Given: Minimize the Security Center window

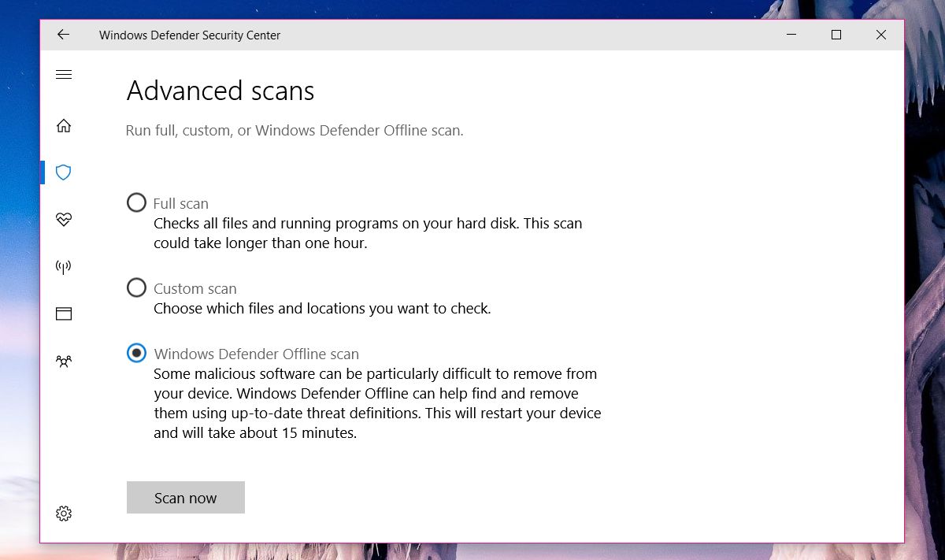Looking at the screenshot, I should pyautogui.click(x=791, y=35).
